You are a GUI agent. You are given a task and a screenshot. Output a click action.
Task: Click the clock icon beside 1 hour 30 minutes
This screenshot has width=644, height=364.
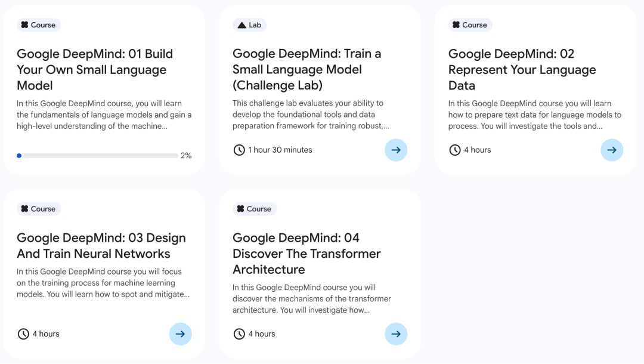239,150
